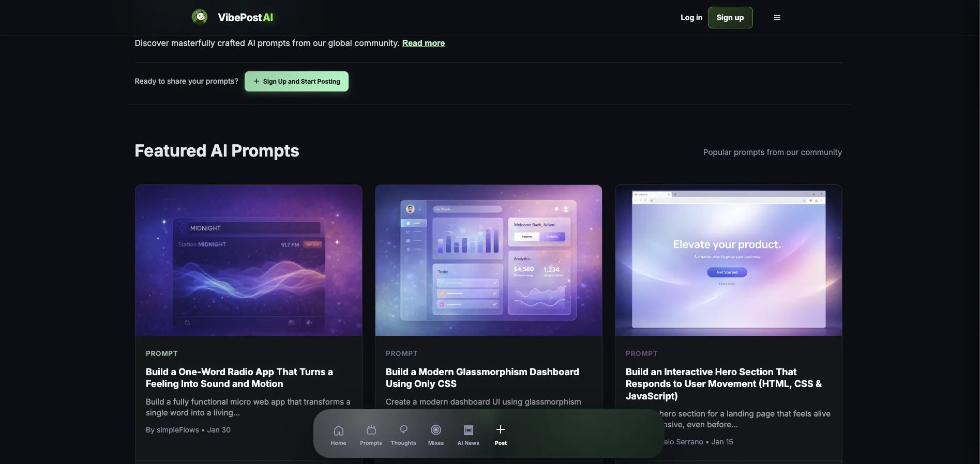This screenshot has width=980, height=464.
Task: Click the 'Featured AI Prompts' heading
Action: click(x=217, y=151)
